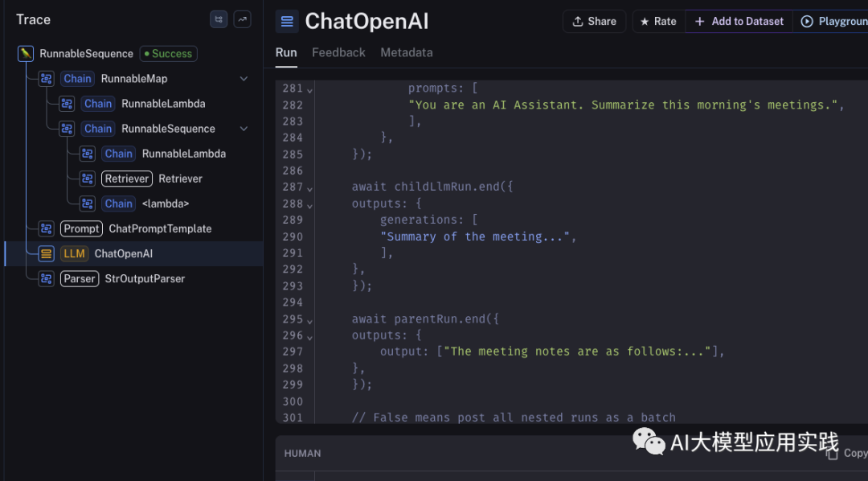Select RunnableLambda row under RunnableMap
This screenshot has width=868, height=481.
coord(133,104)
